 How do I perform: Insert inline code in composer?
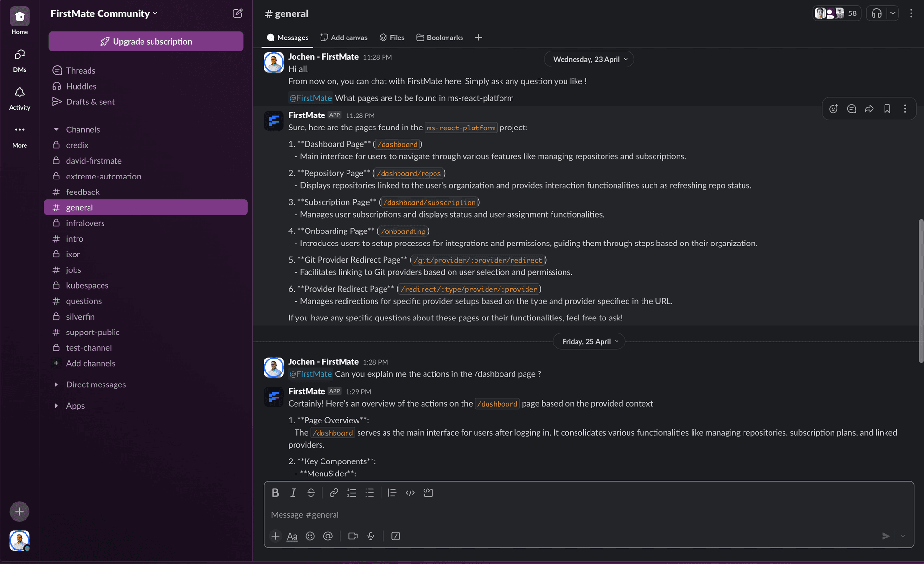(x=410, y=493)
